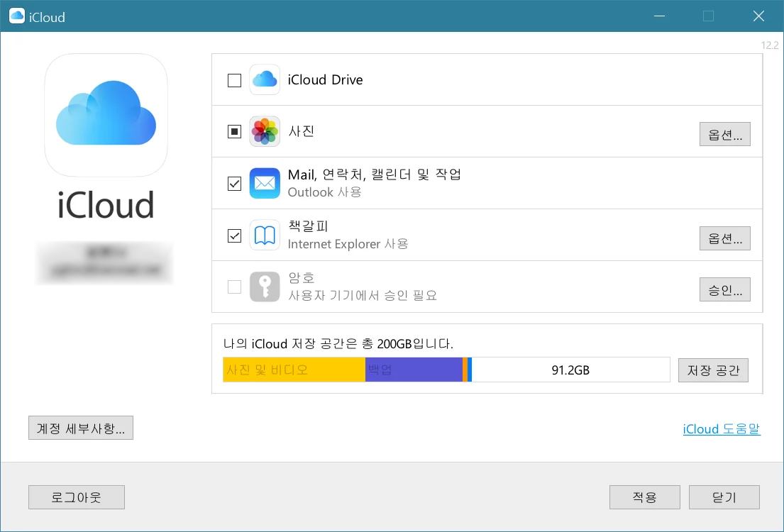
Task: Uncheck Mail, 연락처, 캘린더 및 작업 checkbox
Action: pyautogui.click(x=234, y=184)
